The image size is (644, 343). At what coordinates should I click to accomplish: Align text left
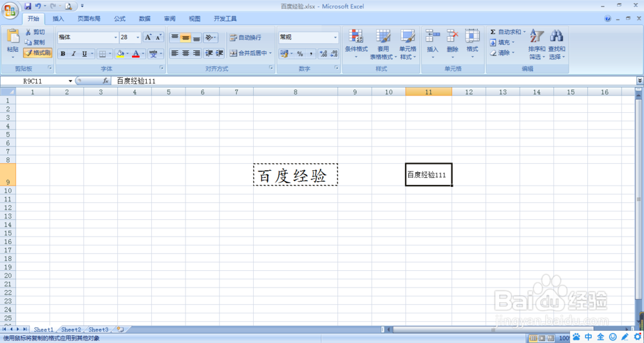click(x=175, y=53)
